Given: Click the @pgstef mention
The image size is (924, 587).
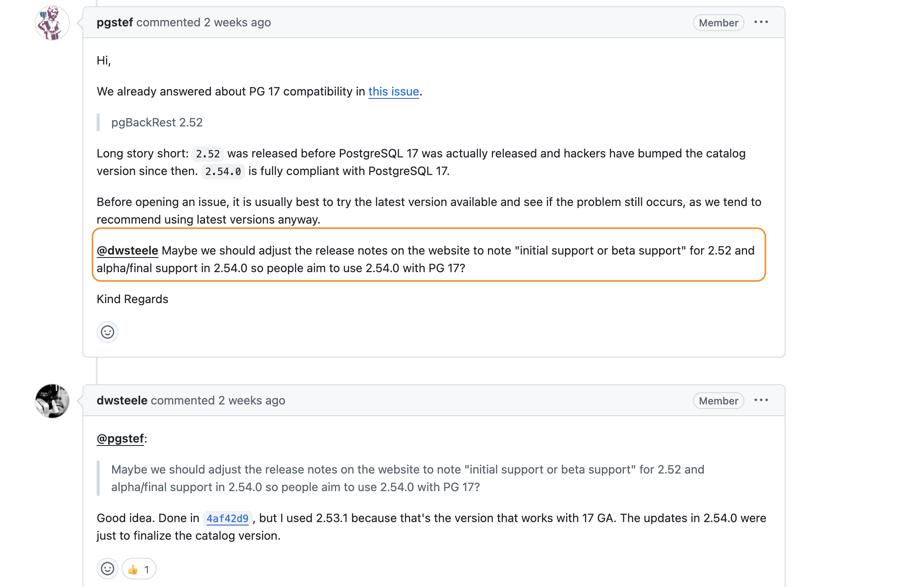Looking at the screenshot, I should click(x=121, y=439).
